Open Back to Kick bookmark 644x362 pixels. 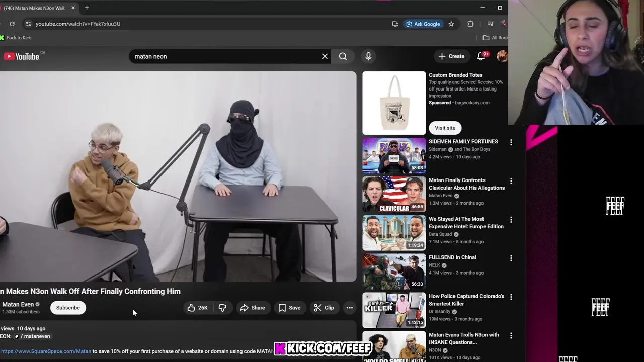point(16,38)
